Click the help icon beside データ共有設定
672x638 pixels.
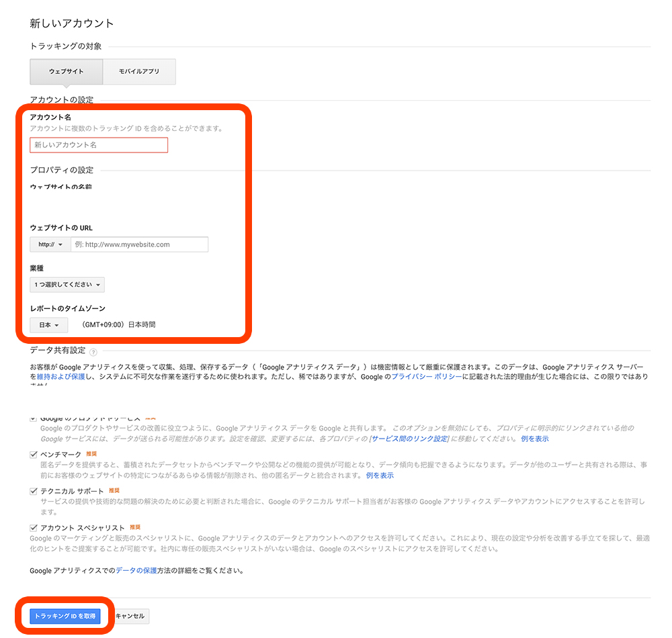tap(93, 352)
